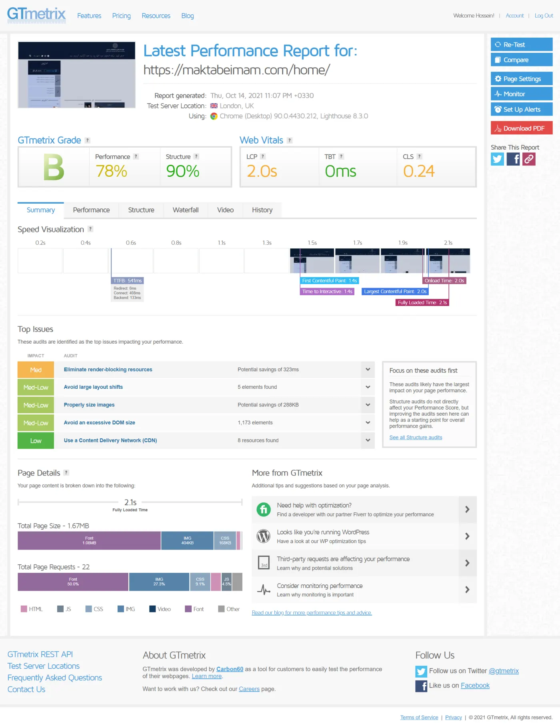Open WordPress optimization tips arrow
The image size is (560, 728).
(x=467, y=536)
